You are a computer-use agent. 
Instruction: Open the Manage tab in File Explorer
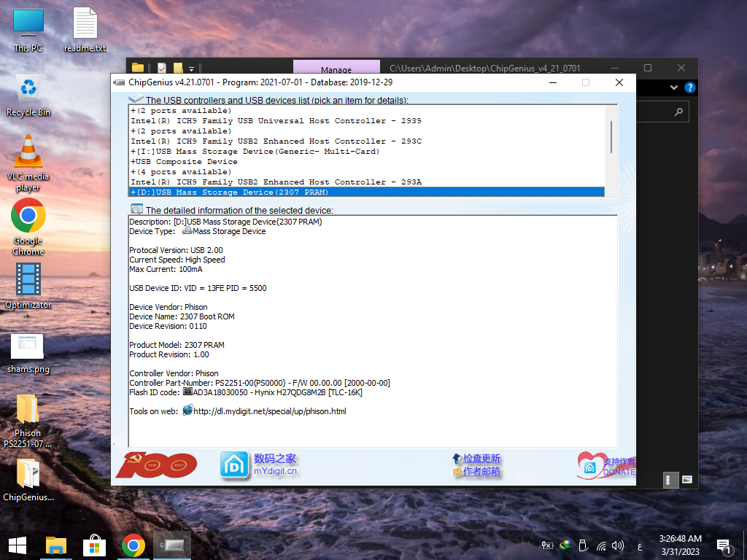click(336, 67)
